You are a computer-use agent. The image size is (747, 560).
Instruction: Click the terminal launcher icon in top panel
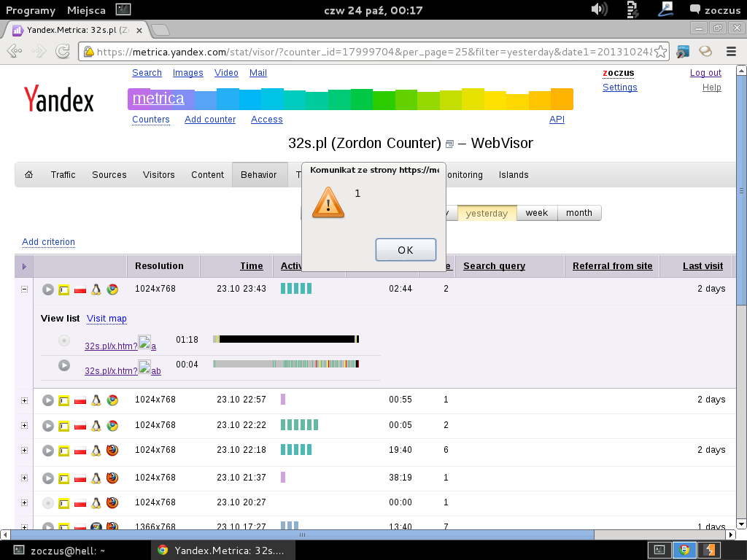pos(123,9)
